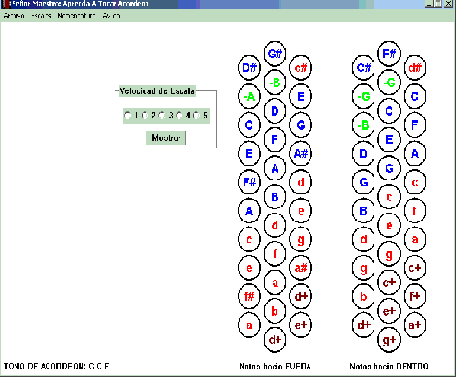Play the red lowercase c key in FUERA layout
Viewport: 458px width, 377px height.
pyautogui.click(x=249, y=239)
